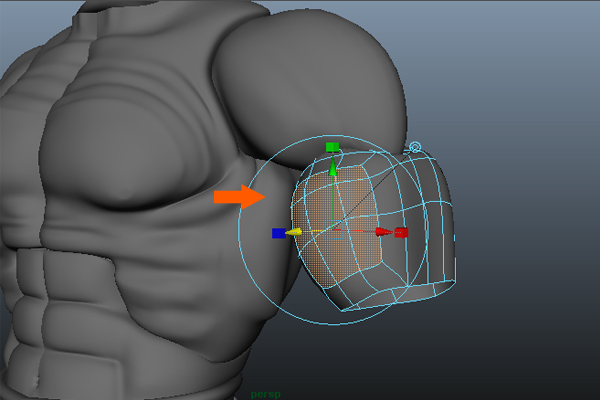The width and height of the screenshot is (600, 400).
Task: Click the small ring handle above the arm
Action: coord(415,147)
